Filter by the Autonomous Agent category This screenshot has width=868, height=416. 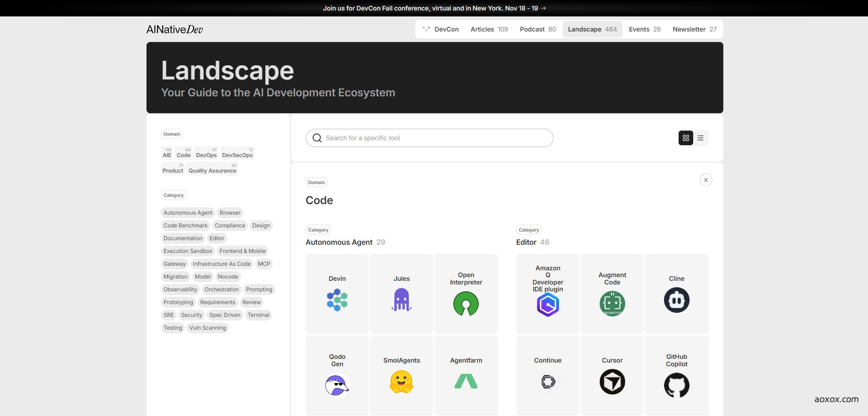coord(188,213)
